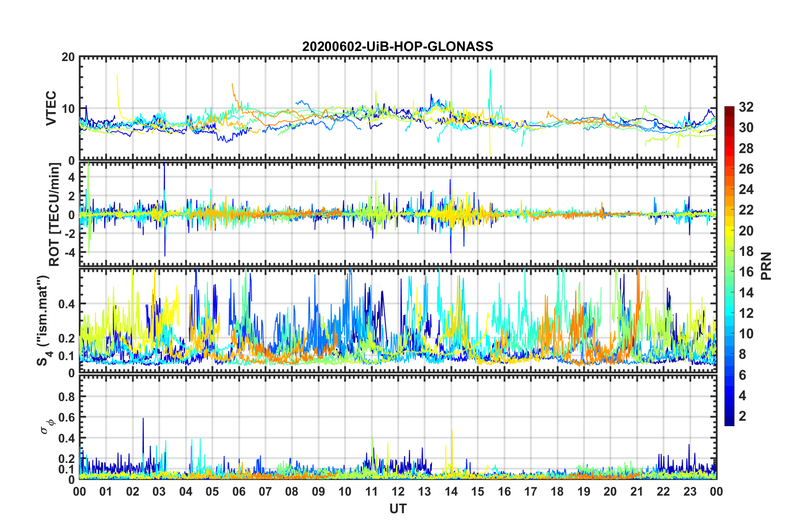The image size is (796, 532).
Task: Click the x-axis tick label 23
Action: click(690, 491)
